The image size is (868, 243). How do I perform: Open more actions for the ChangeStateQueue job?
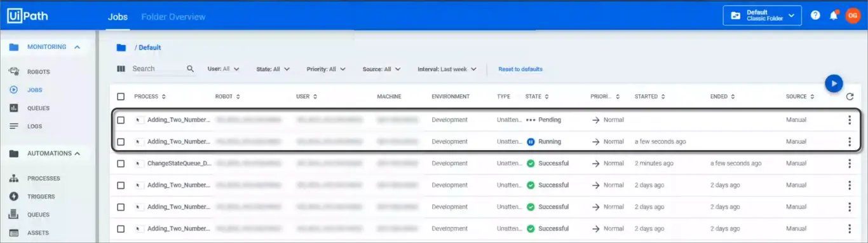coord(850,163)
